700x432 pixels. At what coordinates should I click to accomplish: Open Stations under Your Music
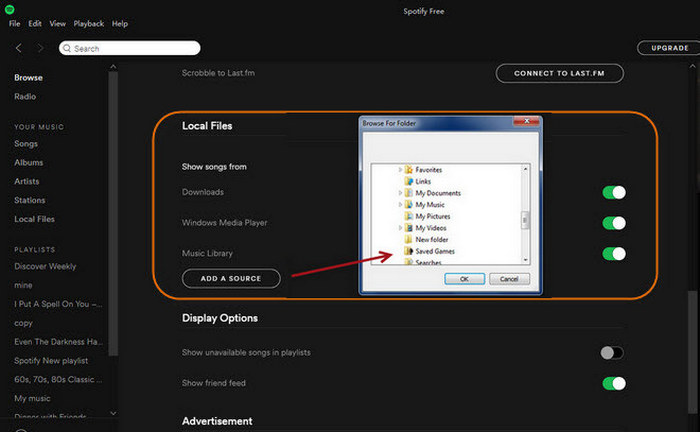click(x=29, y=200)
